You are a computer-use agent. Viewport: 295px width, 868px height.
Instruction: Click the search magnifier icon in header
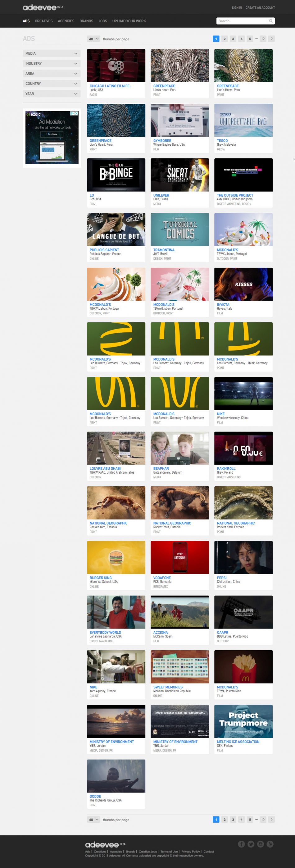coord(270,21)
